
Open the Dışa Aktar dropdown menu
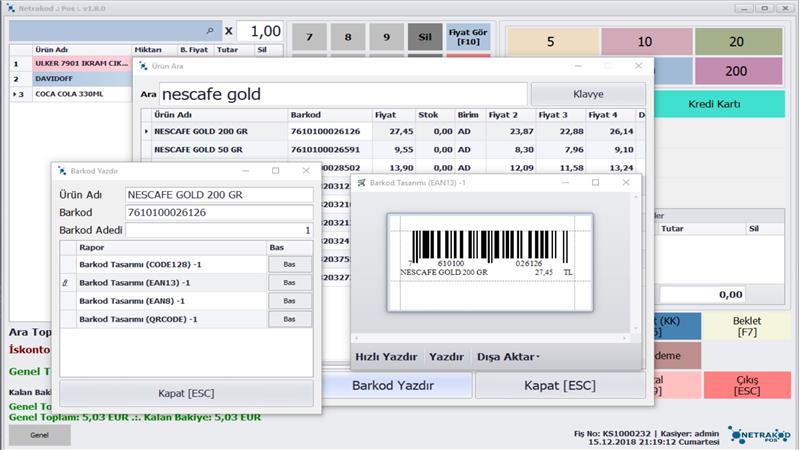coord(508,357)
